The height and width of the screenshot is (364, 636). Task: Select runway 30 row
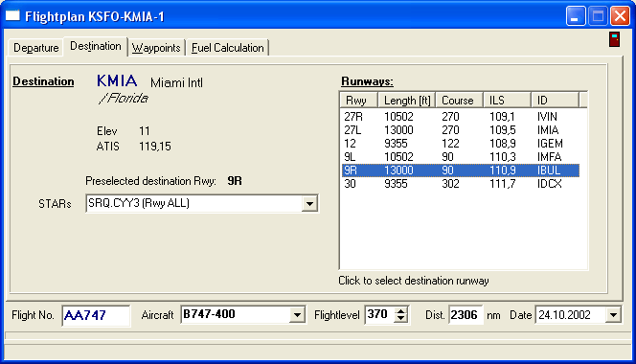(461, 184)
